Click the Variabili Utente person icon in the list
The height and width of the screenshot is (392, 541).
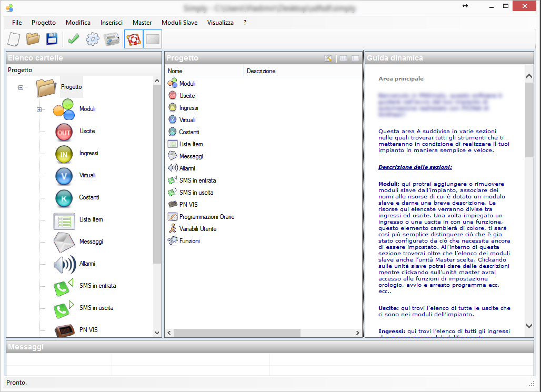tap(173, 229)
